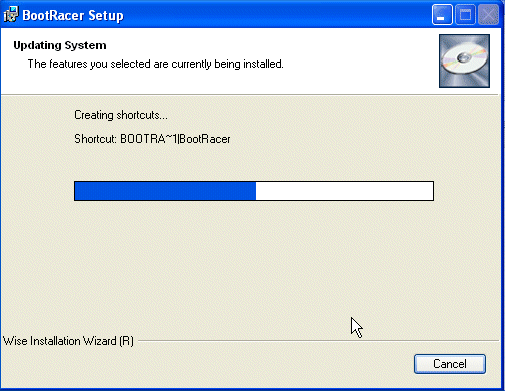505x391 pixels.
Task: Click the disabled close button in title bar
Action: 488,15
